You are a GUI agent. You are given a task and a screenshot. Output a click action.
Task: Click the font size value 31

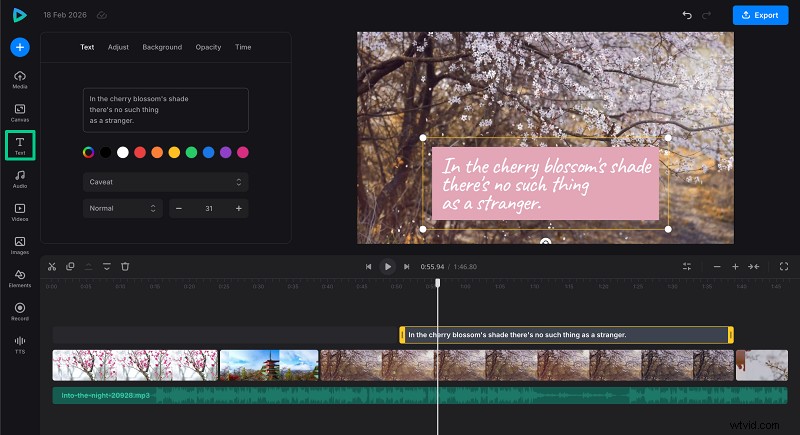(209, 209)
